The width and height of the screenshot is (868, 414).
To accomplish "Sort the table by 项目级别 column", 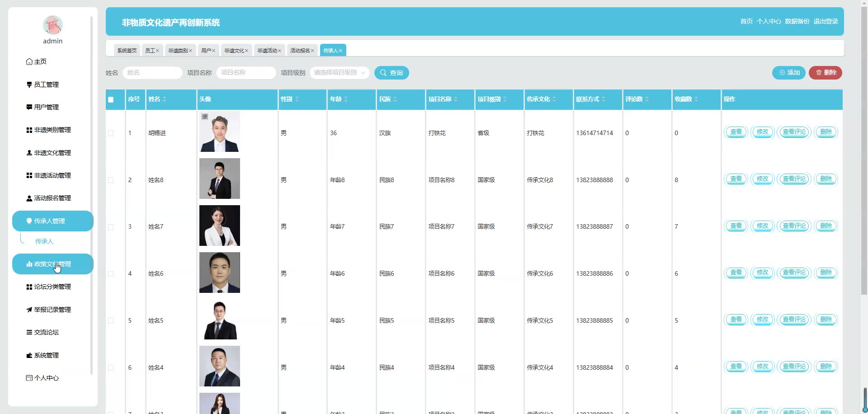I will click(505, 99).
